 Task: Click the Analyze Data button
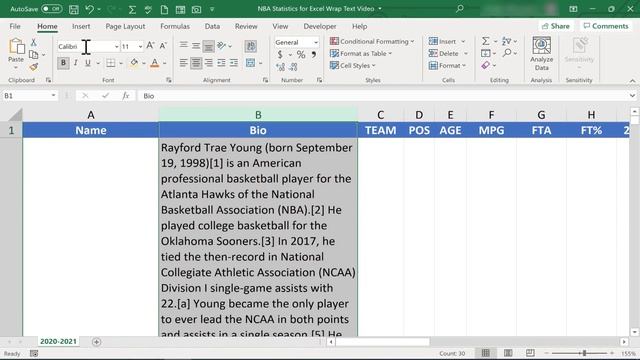542,53
